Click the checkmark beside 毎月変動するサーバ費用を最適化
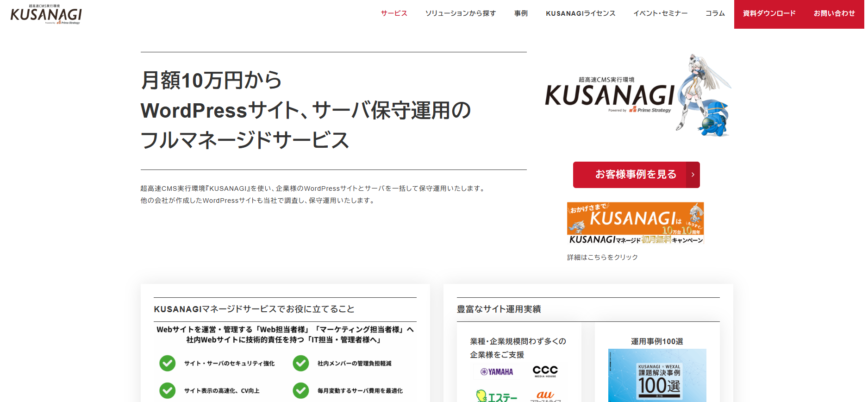Viewport: 868px width, 402px height. 301,390
